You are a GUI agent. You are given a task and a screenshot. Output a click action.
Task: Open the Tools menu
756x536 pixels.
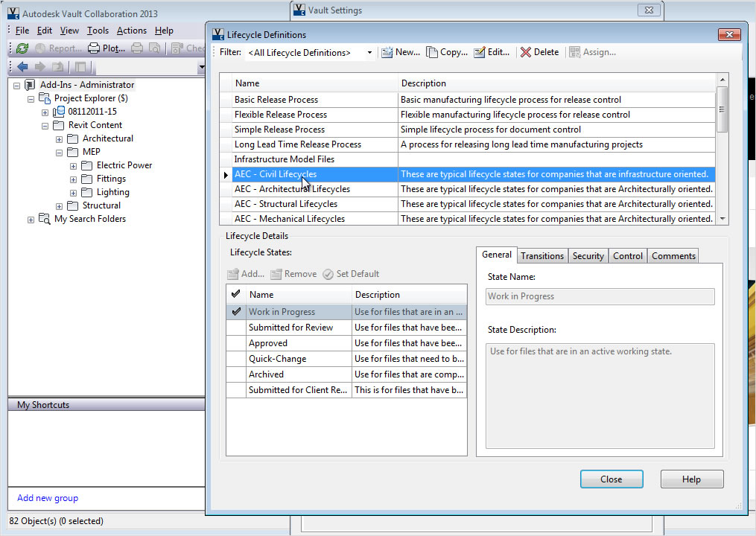coord(98,31)
